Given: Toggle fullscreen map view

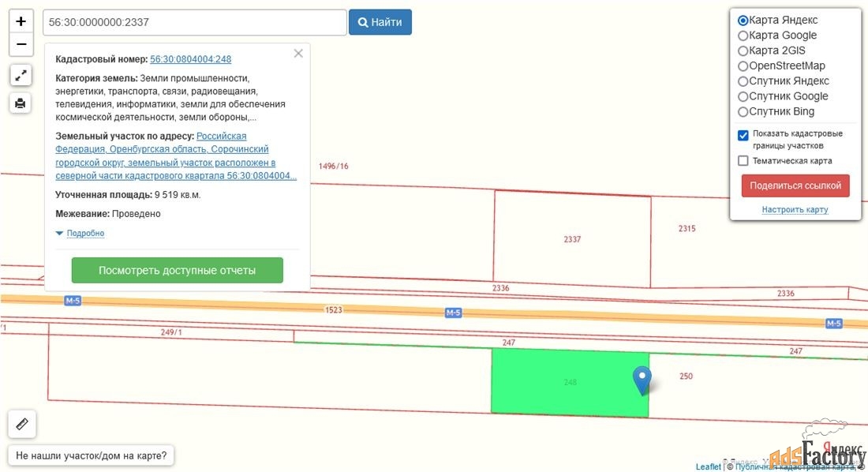Looking at the screenshot, I should (x=21, y=75).
